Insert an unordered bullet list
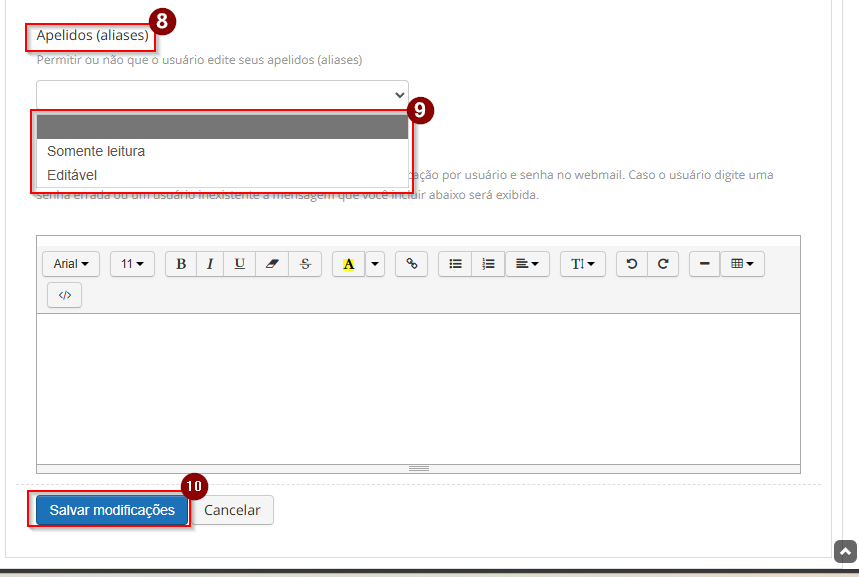This screenshot has height=577, width=859. coord(455,264)
